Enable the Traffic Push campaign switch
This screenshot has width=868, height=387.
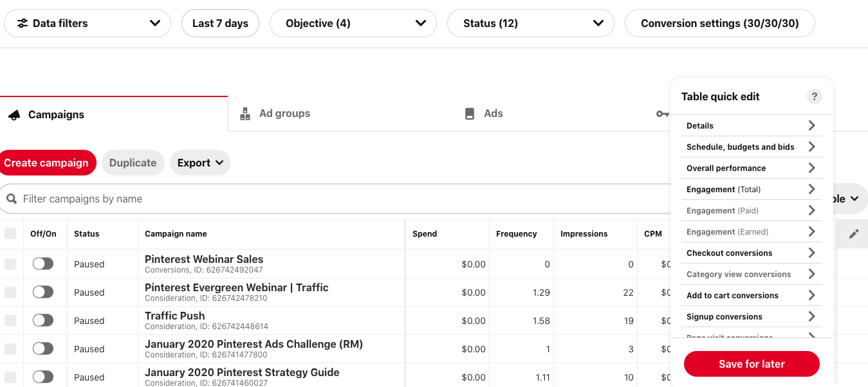click(43, 321)
